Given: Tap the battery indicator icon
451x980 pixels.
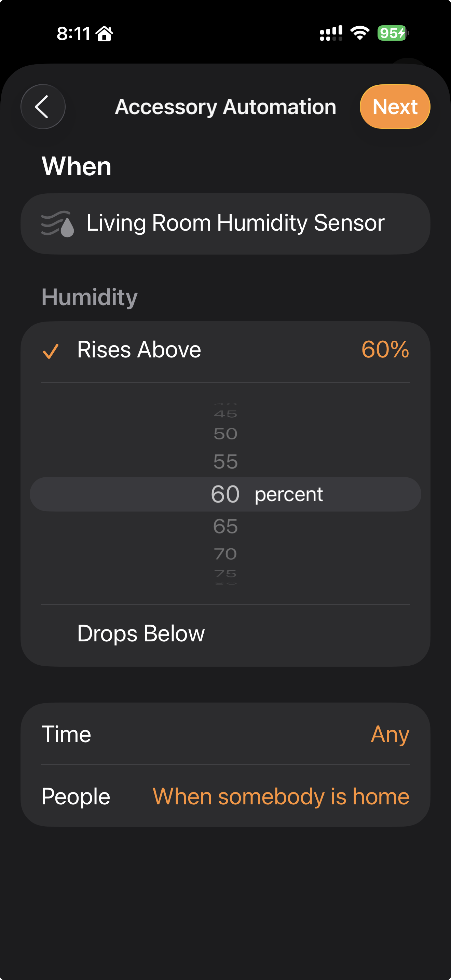Looking at the screenshot, I should (x=393, y=33).
